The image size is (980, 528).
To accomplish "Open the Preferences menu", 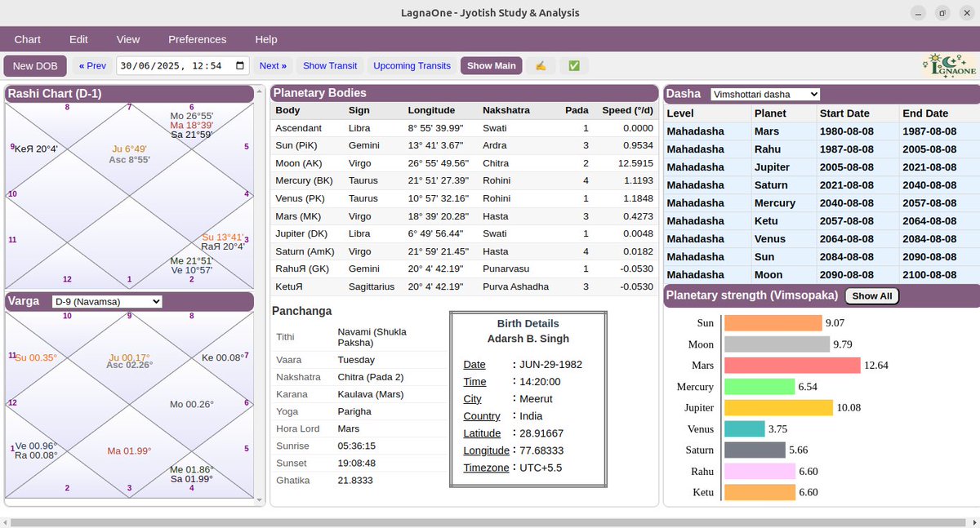I will pyautogui.click(x=197, y=38).
